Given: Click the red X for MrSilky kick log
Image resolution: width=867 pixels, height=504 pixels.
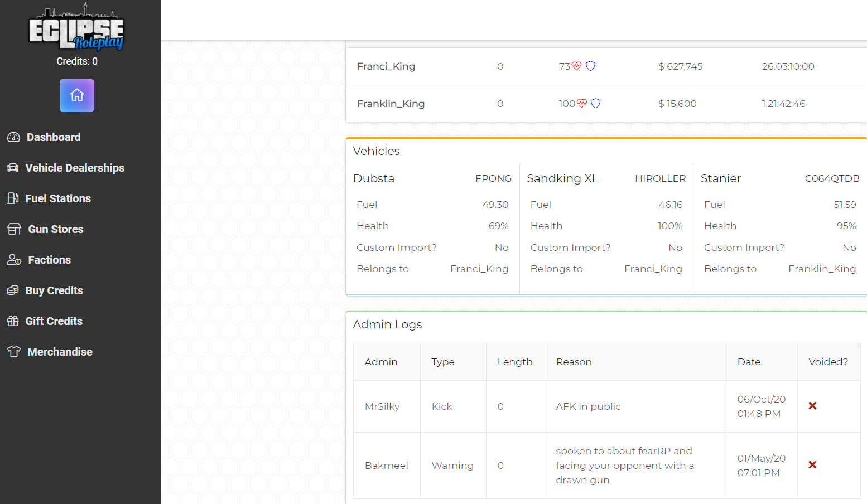Looking at the screenshot, I should (812, 406).
